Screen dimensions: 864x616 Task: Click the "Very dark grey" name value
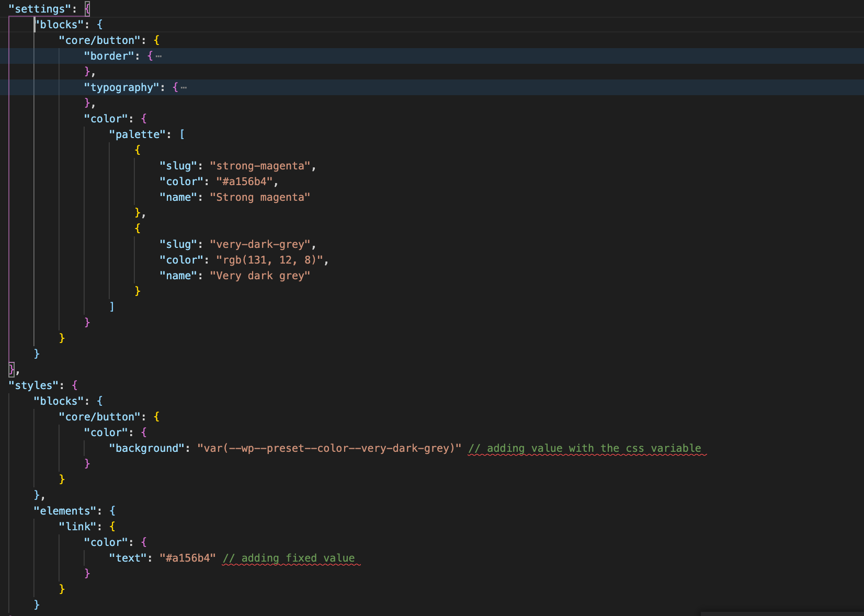tap(260, 276)
